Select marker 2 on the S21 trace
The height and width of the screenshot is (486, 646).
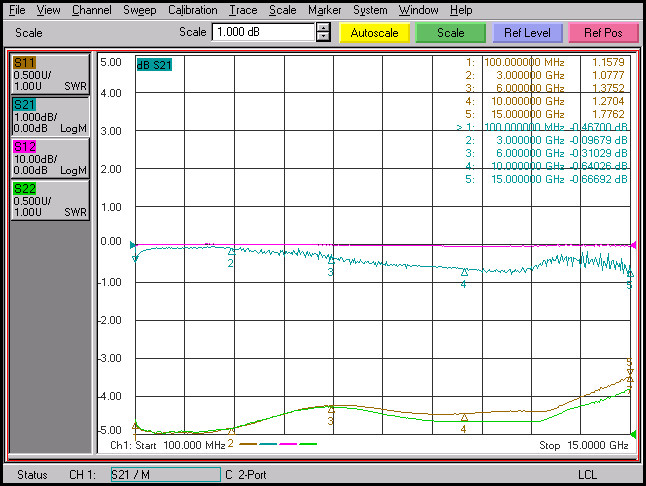[231, 252]
